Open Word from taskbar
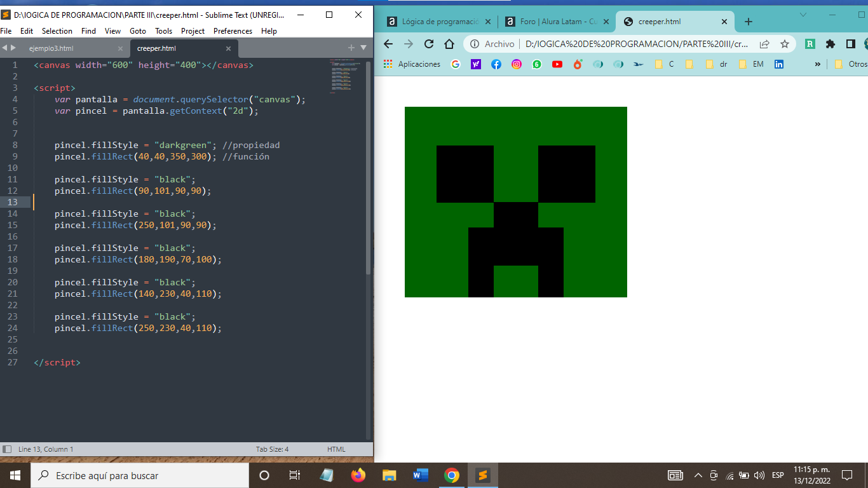 pos(421,475)
